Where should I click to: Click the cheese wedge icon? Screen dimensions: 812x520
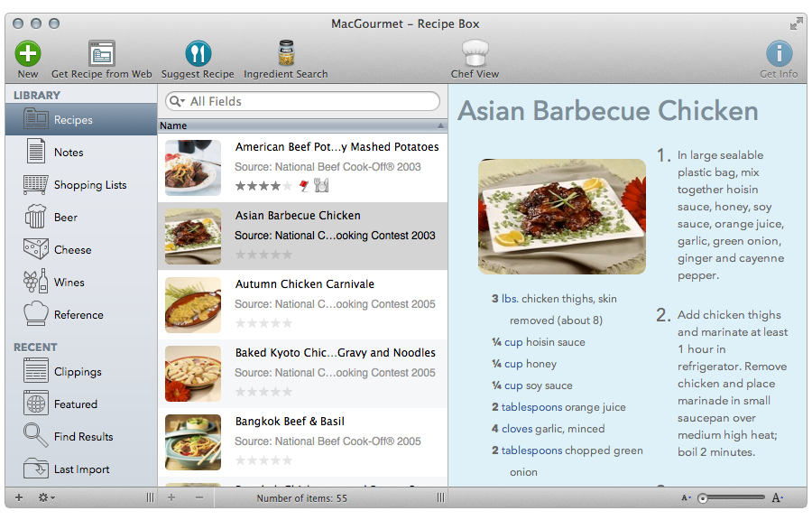(36, 249)
